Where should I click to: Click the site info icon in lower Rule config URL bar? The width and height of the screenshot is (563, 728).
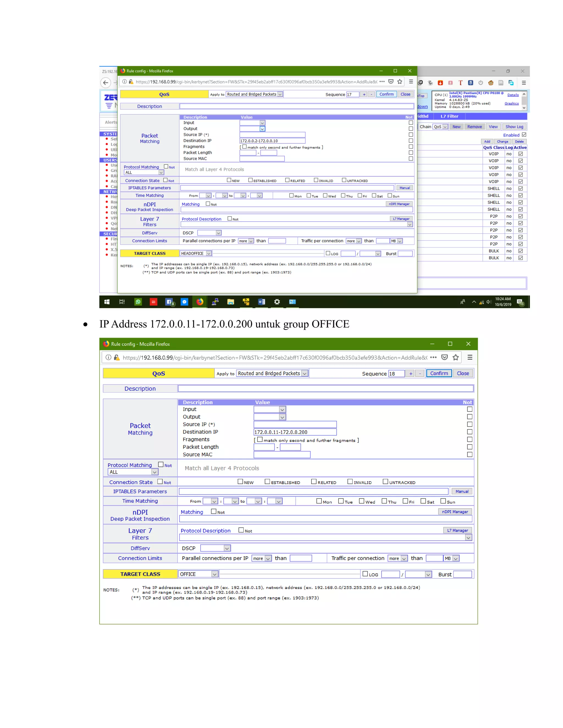[108, 357]
